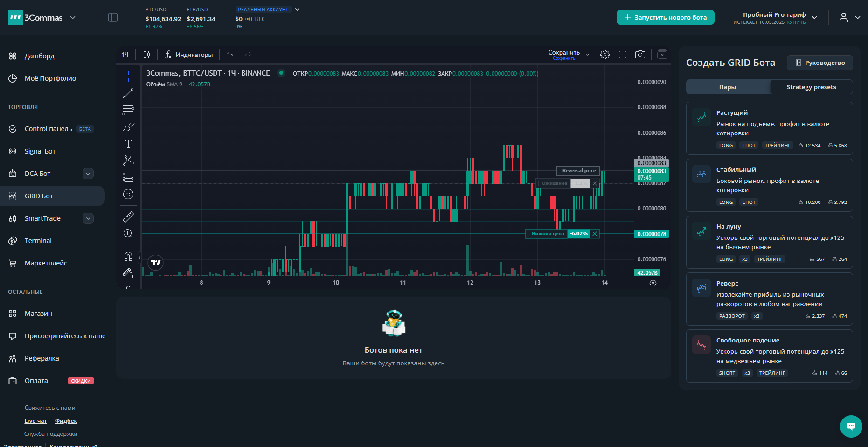Select the Растущий strategy preset
Screen dimensions: 868x447
pyautogui.click(x=770, y=128)
